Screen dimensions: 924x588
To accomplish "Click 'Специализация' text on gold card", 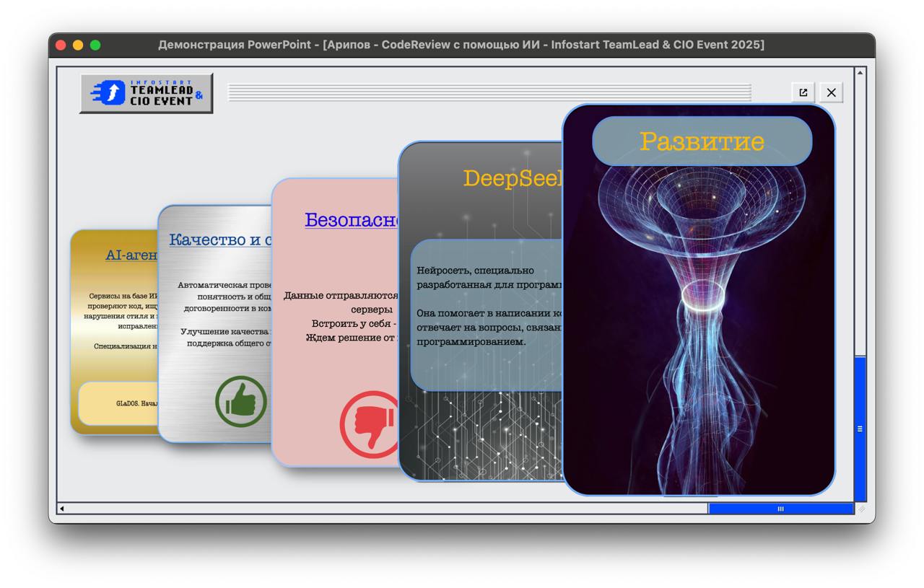I will click(126, 346).
